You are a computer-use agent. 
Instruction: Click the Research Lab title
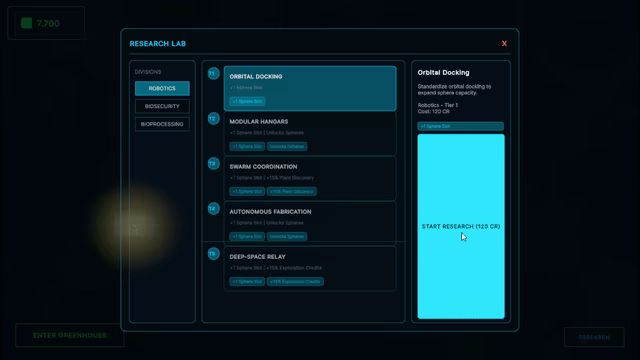(x=158, y=44)
